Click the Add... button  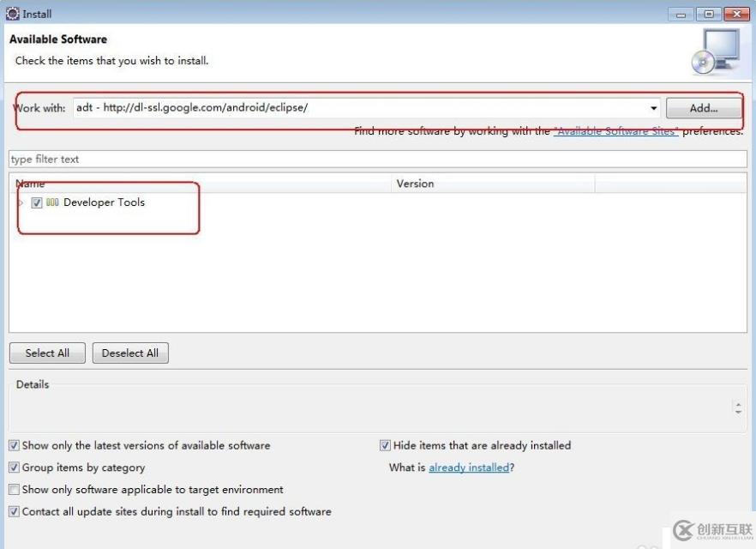tap(704, 109)
